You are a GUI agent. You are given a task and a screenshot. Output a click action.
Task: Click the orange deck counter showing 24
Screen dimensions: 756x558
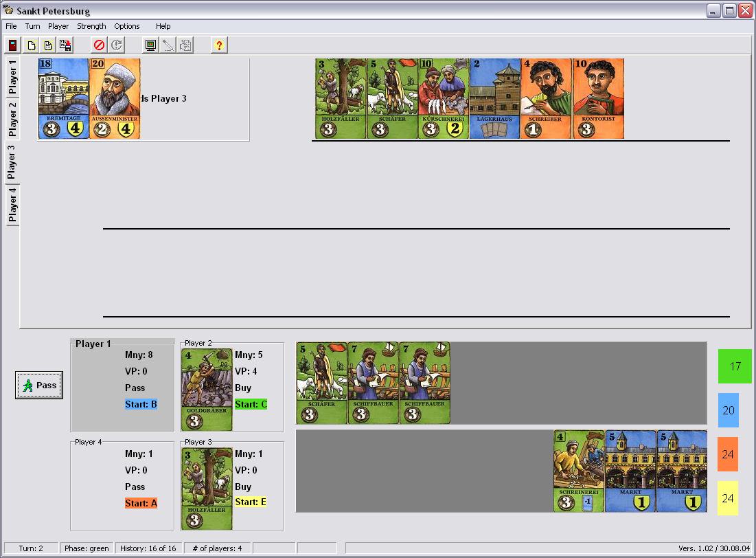click(728, 454)
